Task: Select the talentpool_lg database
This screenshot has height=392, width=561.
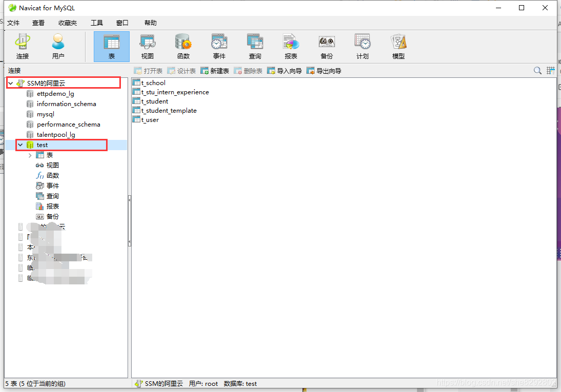Action: [56, 135]
